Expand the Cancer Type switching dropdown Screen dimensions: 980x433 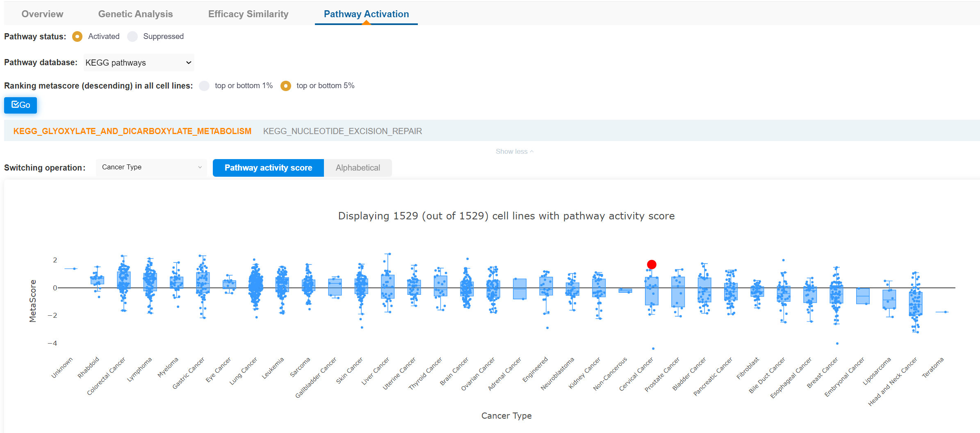click(x=152, y=167)
